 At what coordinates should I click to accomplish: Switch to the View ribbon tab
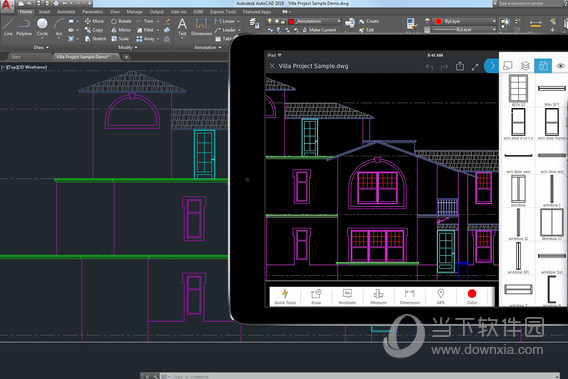click(115, 12)
